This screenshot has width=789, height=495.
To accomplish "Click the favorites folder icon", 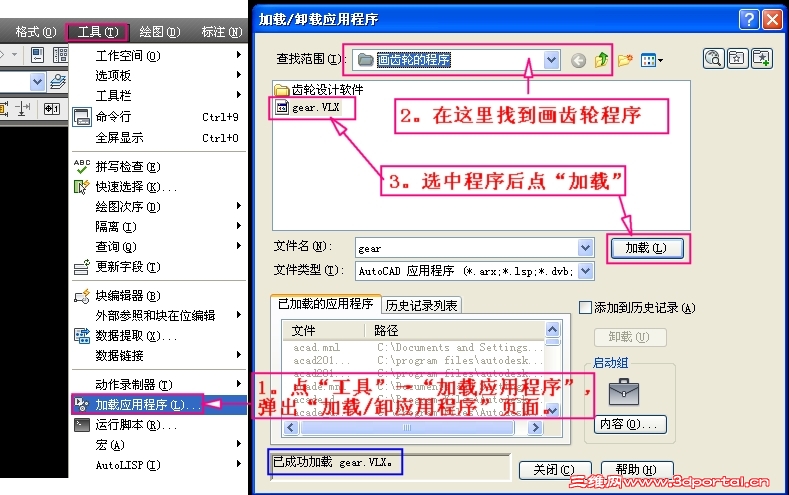I will [737, 58].
